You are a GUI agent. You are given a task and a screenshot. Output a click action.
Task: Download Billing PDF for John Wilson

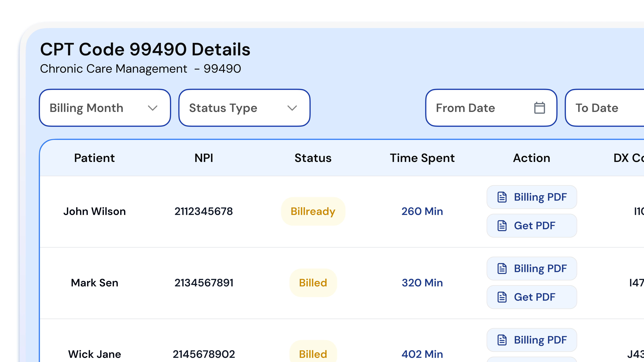click(531, 197)
